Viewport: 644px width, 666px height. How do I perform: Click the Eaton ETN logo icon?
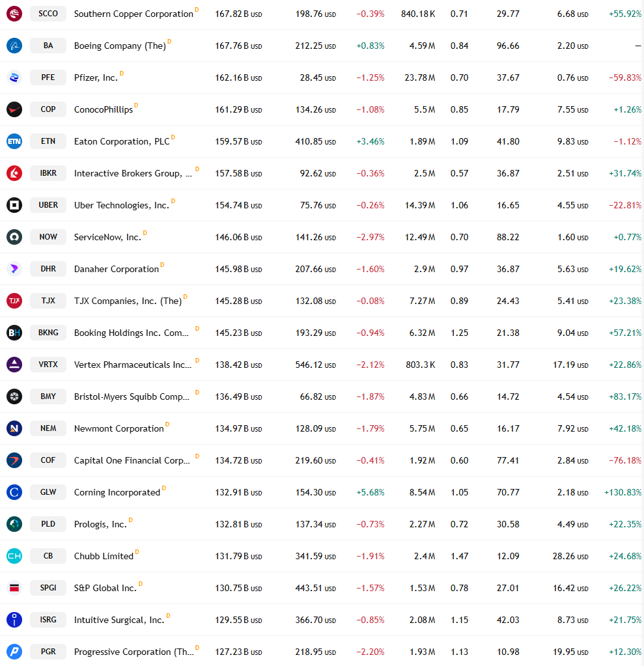[14, 141]
